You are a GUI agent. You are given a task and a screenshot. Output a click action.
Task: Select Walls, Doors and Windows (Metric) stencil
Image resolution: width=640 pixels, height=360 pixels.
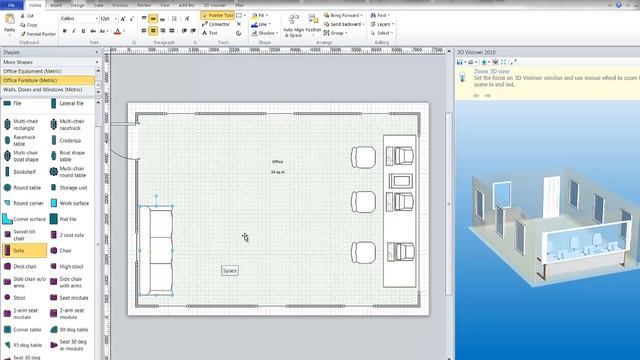pos(48,90)
